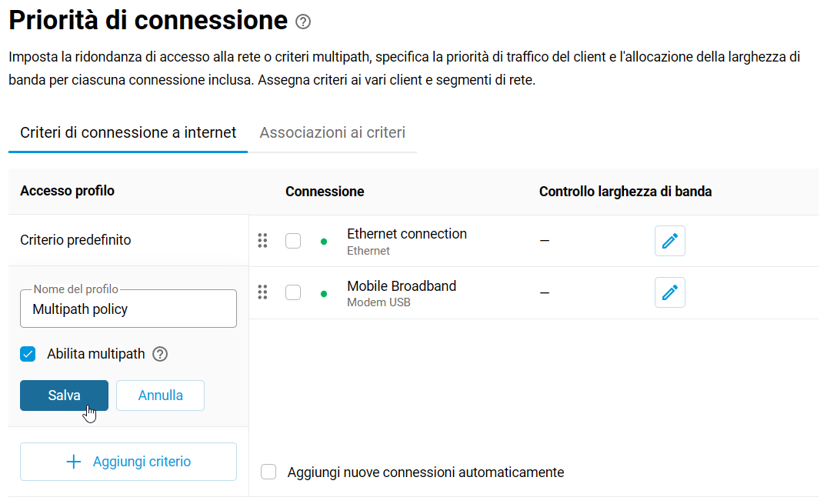Click help icon next to Abilita multipath

[x=160, y=354]
